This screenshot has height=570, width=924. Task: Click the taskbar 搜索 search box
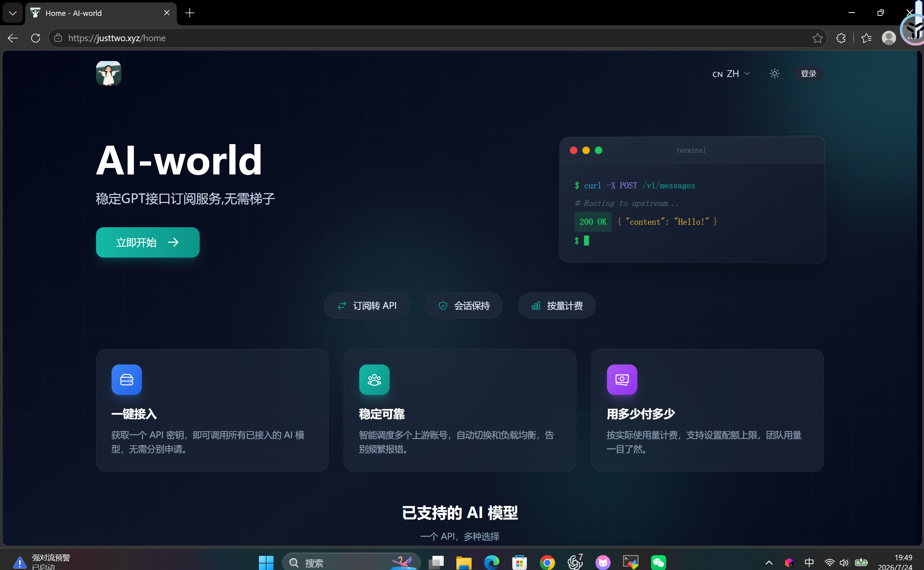coord(351,562)
